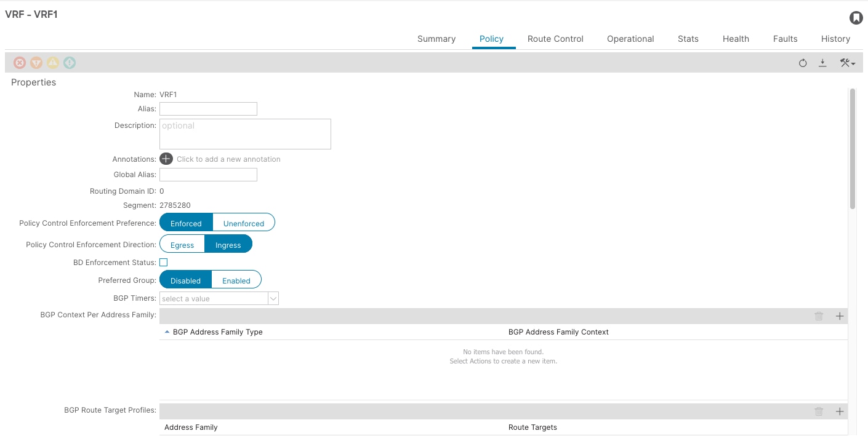Add a BGP Route Target Profile

click(840, 411)
